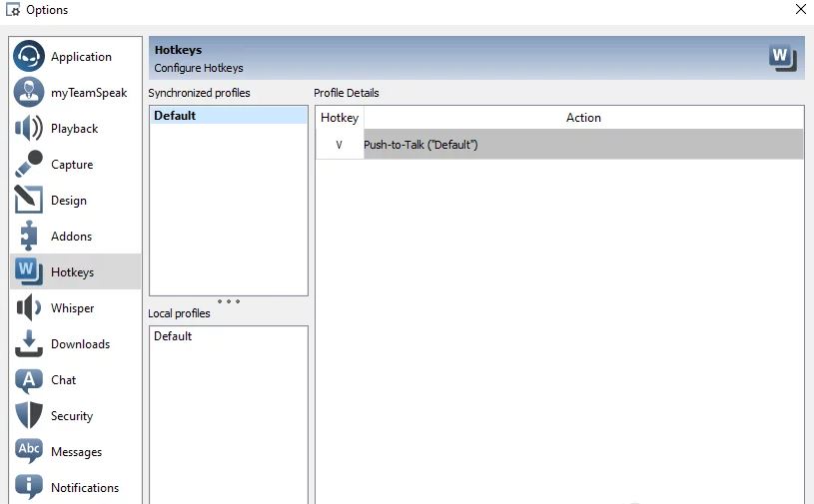Click the Capture microphone icon
This screenshot has height=504, width=814.
click(x=29, y=164)
